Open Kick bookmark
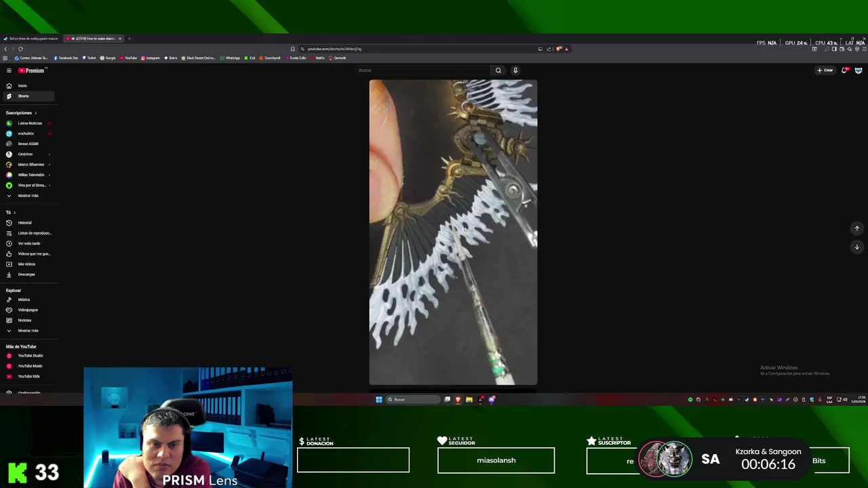This screenshot has height=488, width=868. pyautogui.click(x=250, y=58)
